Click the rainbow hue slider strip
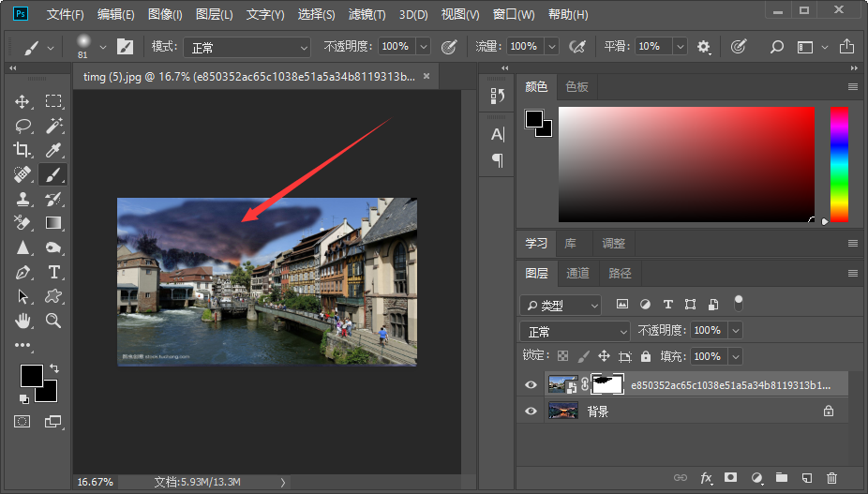This screenshot has width=868, height=494. (839, 164)
